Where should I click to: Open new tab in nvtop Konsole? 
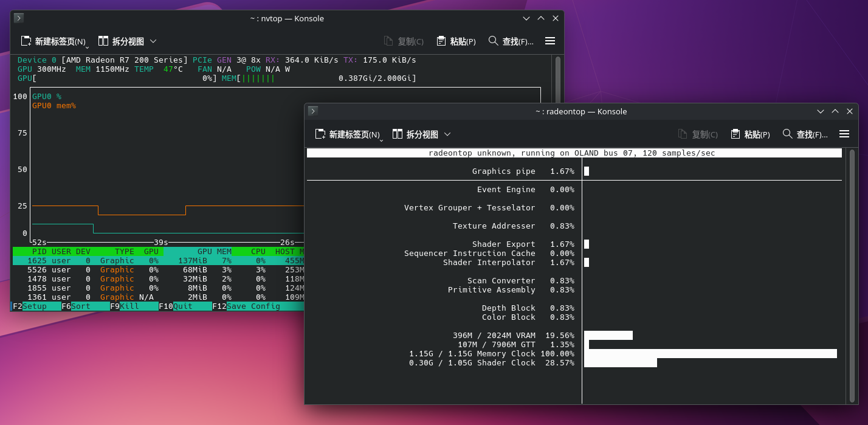pyautogui.click(x=54, y=41)
